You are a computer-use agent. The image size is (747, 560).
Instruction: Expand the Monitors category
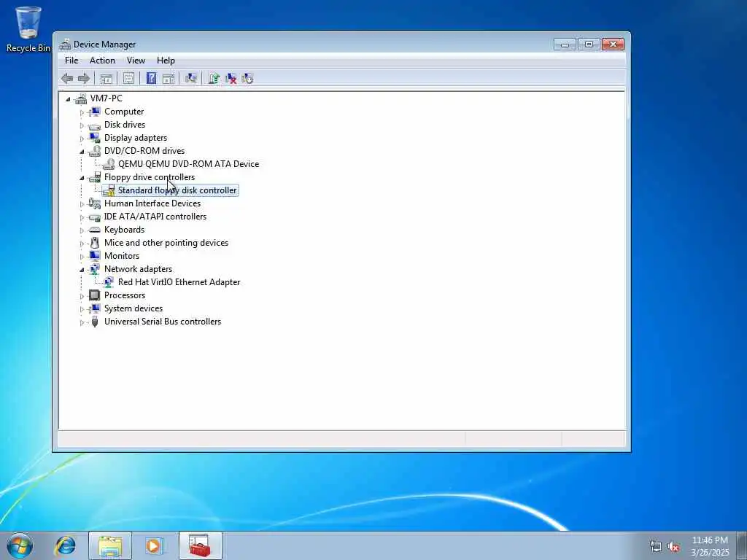point(82,257)
